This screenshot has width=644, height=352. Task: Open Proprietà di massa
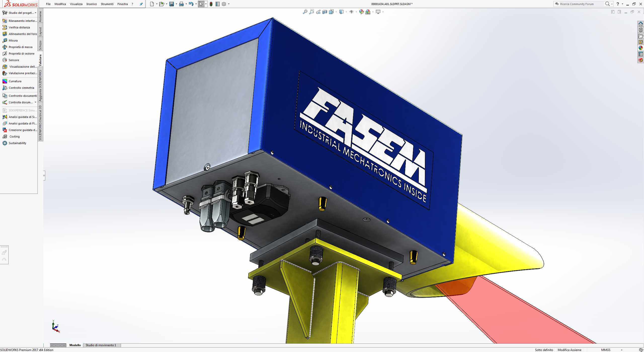click(17, 47)
